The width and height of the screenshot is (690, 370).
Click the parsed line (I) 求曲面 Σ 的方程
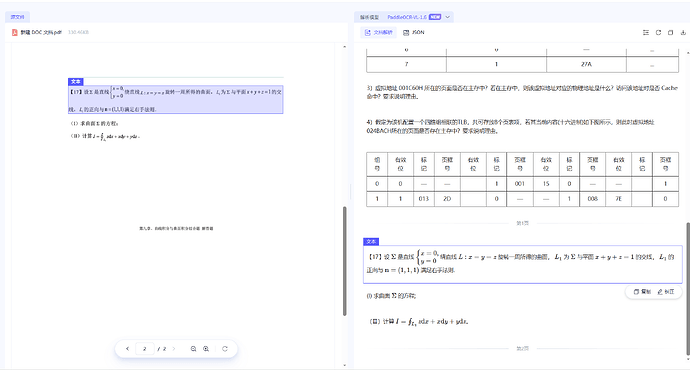(x=391, y=296)
